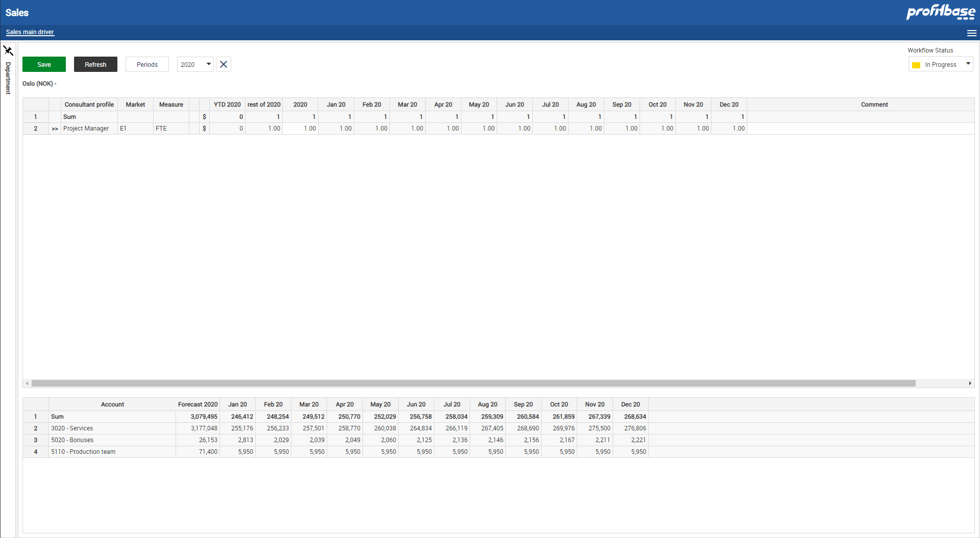The image size is (980, 538).
Task: Click the right scroll arrow on the scrollbar
Action: point(970,383)
